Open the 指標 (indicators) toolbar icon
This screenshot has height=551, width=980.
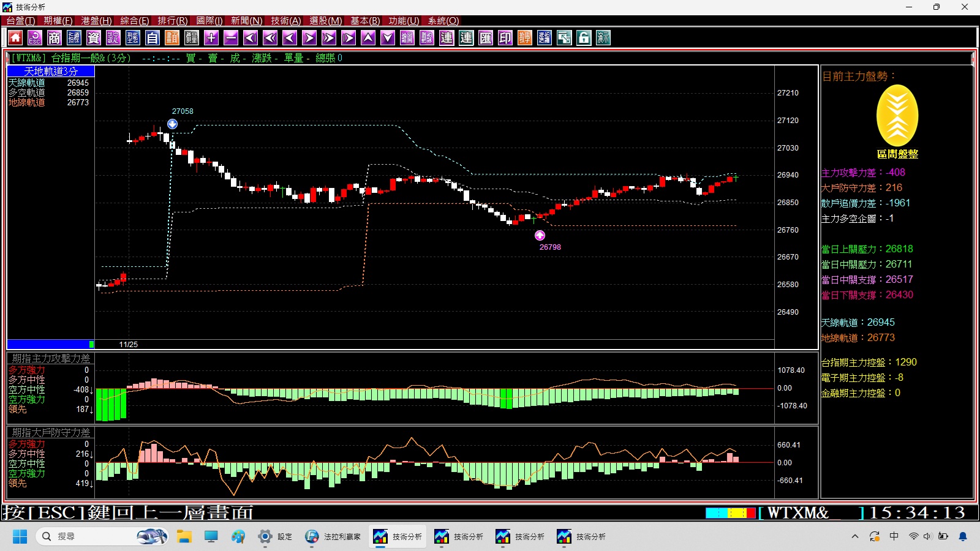coord(74,38)
